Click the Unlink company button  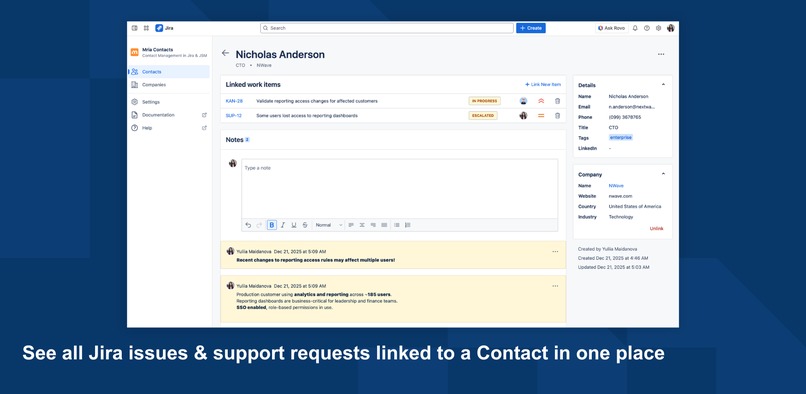click(656, 228)
